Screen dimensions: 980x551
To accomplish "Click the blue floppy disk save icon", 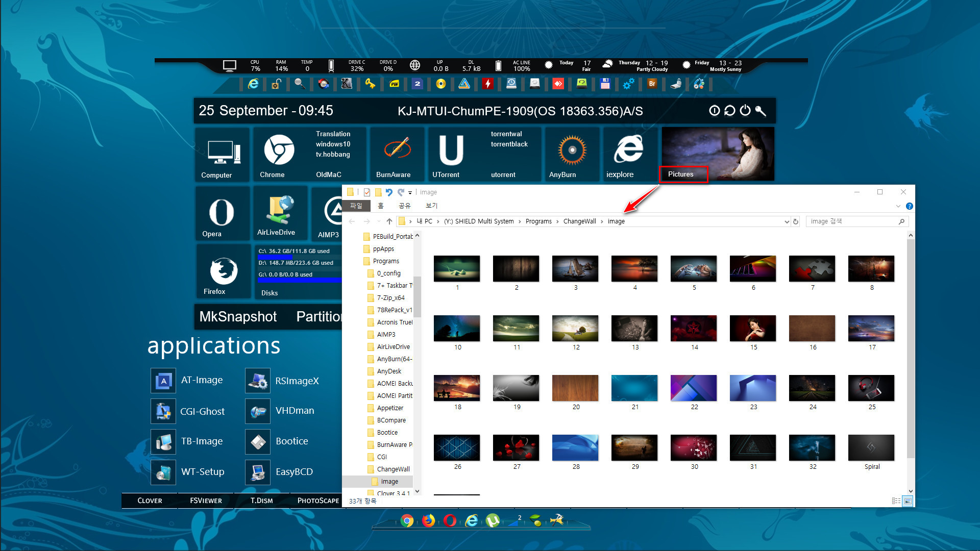I will pyautogui.click(x=605, y=84).
